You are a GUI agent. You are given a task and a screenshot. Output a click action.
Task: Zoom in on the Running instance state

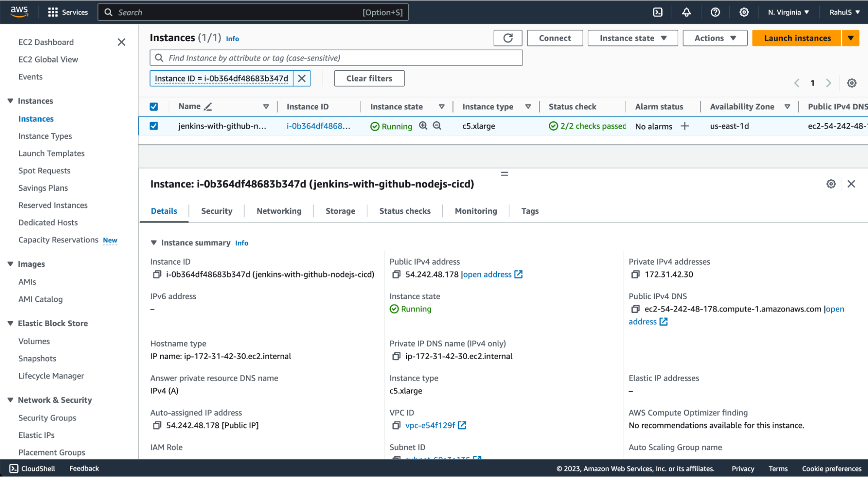(x=422, y=126)
